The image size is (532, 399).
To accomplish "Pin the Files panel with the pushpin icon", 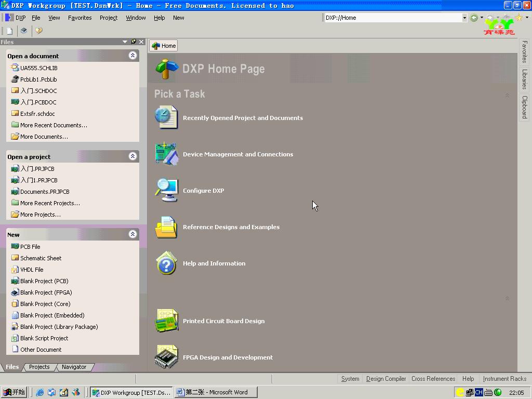I will tap(134, 42).
